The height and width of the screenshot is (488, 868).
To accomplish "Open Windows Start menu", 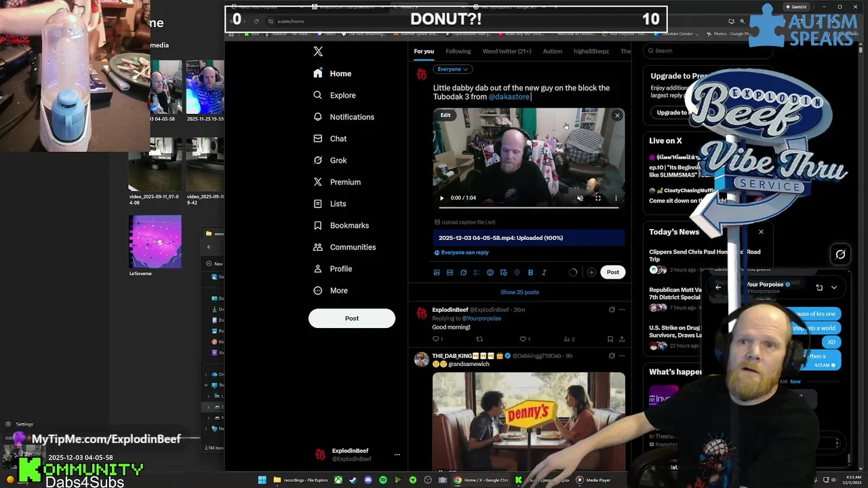I will [262, 480].
